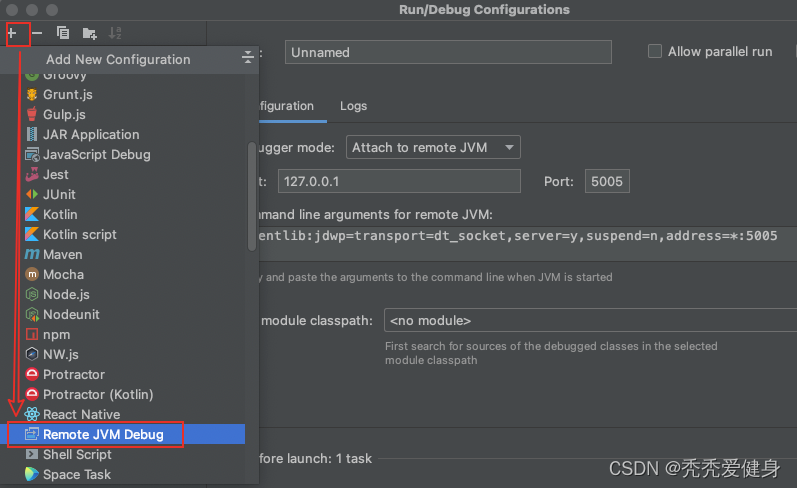797x488 pixels.
Task: Choose the Mocha configuration type
Action: (x=63, y=274)
